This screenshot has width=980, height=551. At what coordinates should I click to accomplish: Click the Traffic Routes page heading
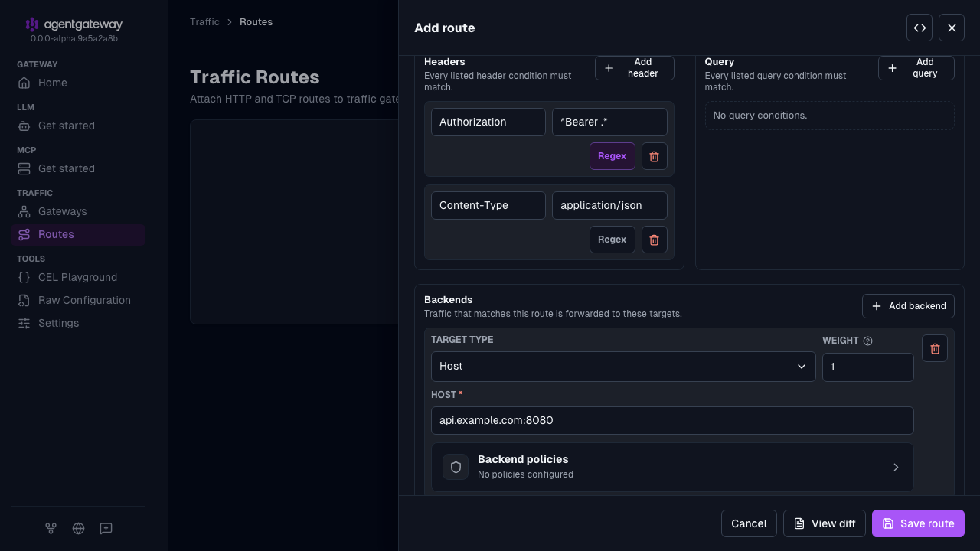(255, 77)
